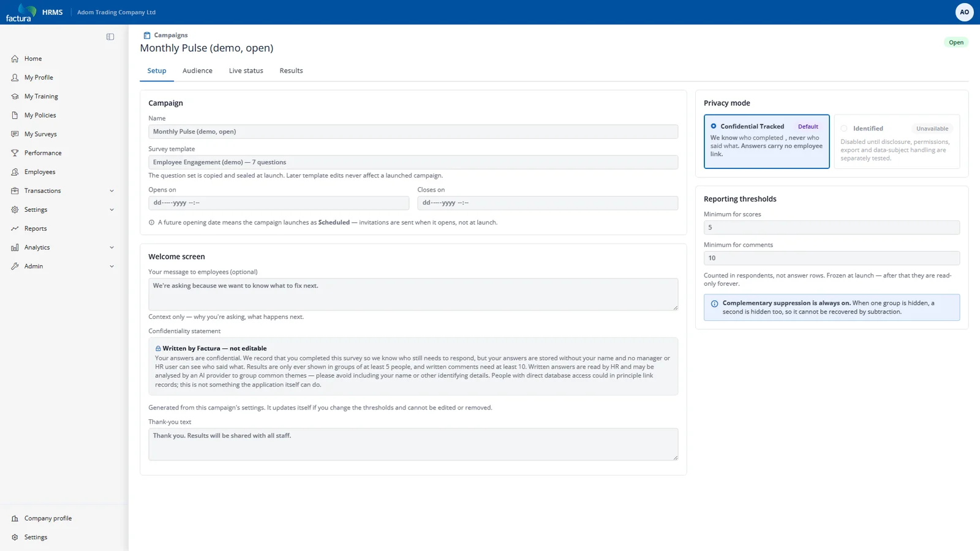Viewport: 980px width, 551px height.
Task: Click the Opens on date field
Action: point(279,203)
